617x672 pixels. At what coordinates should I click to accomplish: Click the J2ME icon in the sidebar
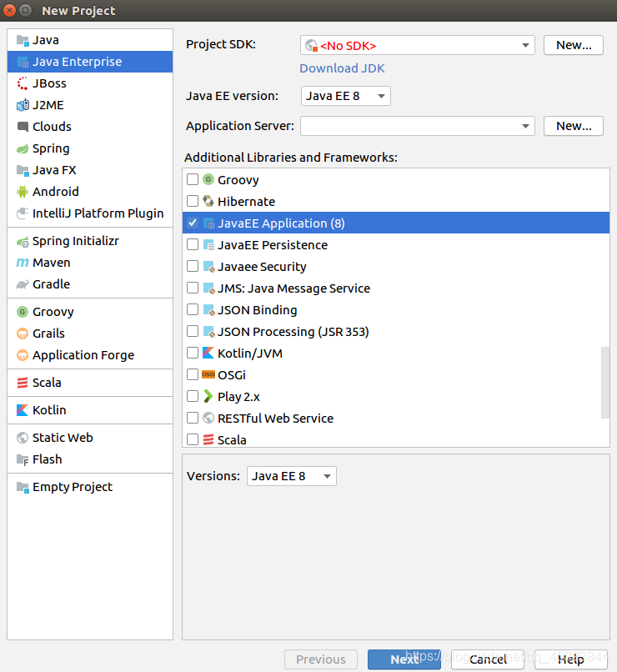point(23,105)
